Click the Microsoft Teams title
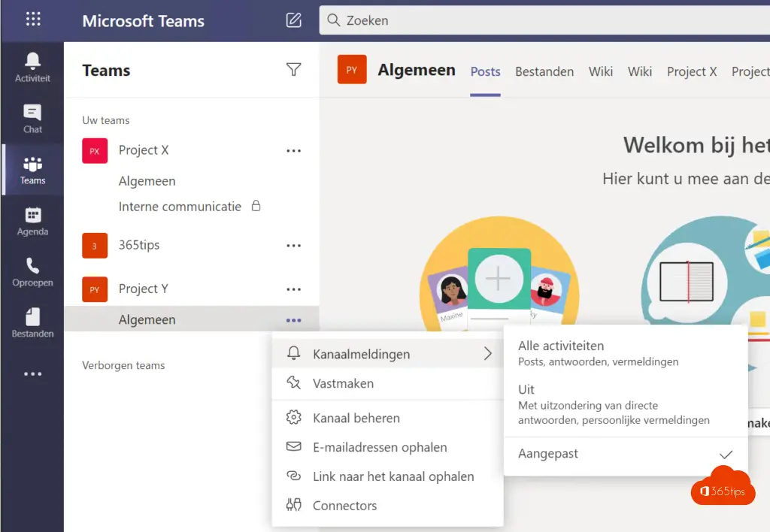The image size is (770, 532). [143, 20]
